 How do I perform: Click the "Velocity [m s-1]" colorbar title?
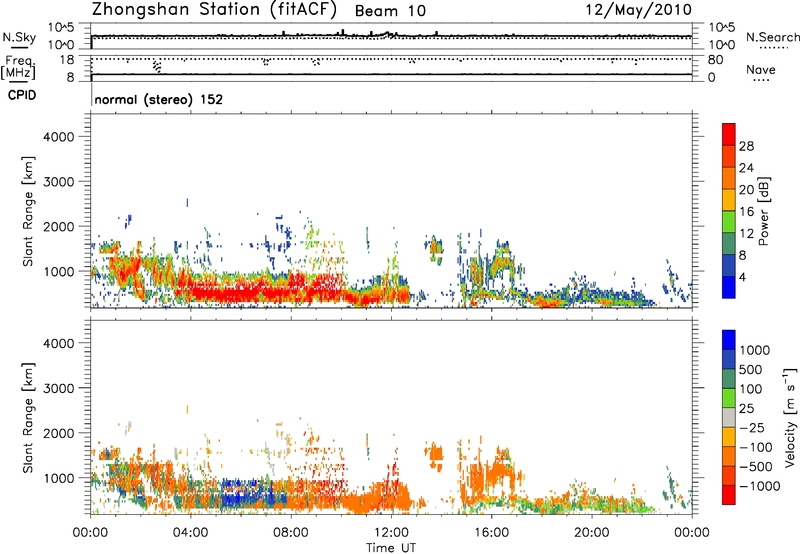(790, 417)
